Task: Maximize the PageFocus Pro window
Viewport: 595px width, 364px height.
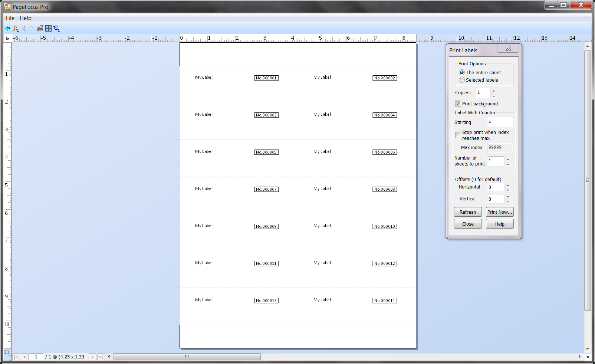Action: (x=563, y=5)
